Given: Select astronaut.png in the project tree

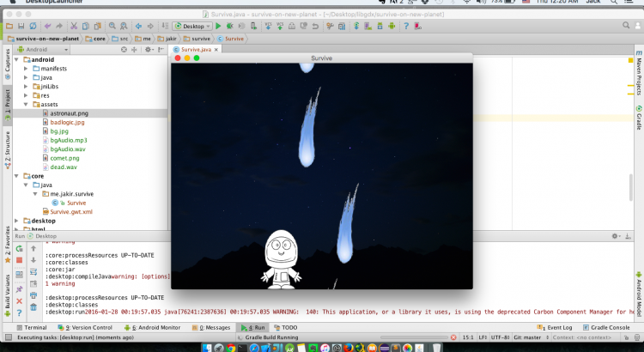Looking at the screenshot, I should coord(69,113).
